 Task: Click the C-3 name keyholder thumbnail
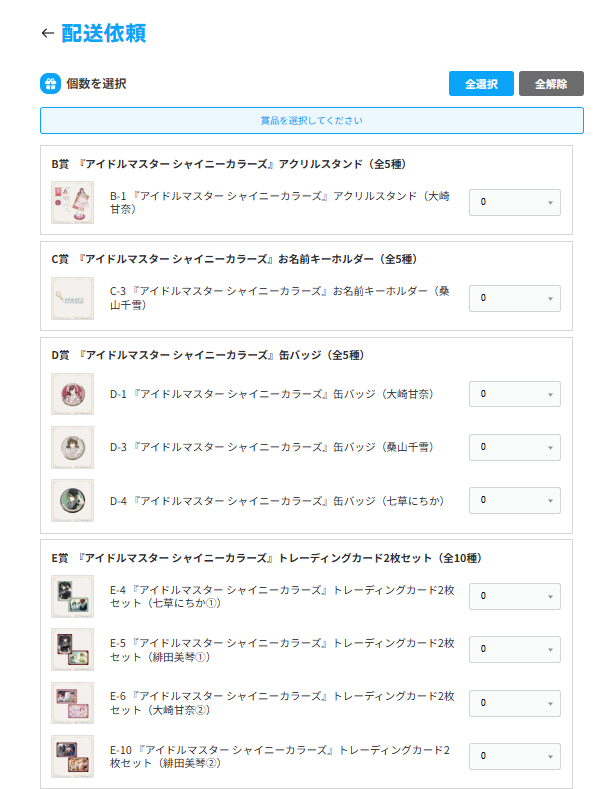[72, 298]
